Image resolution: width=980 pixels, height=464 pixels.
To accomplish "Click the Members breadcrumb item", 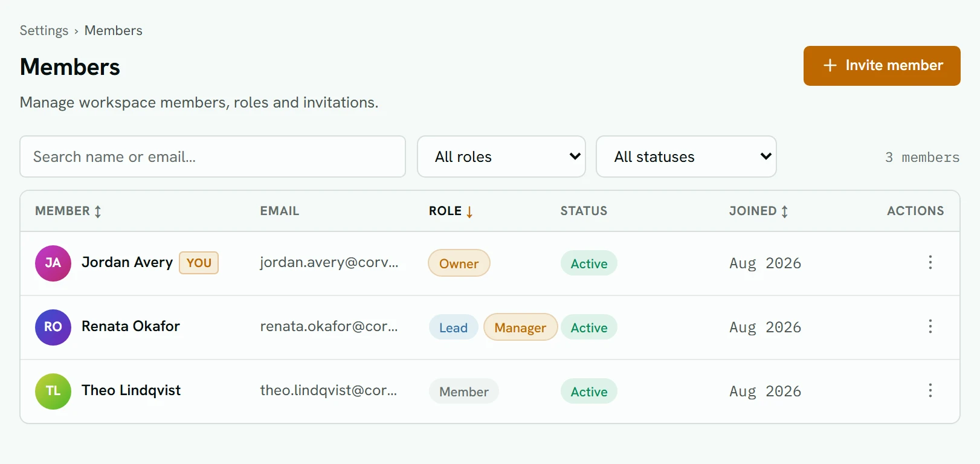I will click(114, 31).
